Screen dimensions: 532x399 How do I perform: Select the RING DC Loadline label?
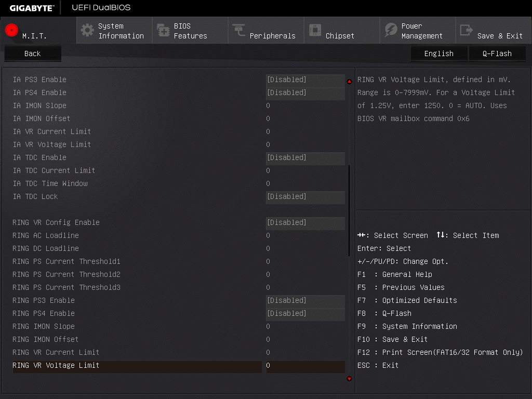[46, 249]
